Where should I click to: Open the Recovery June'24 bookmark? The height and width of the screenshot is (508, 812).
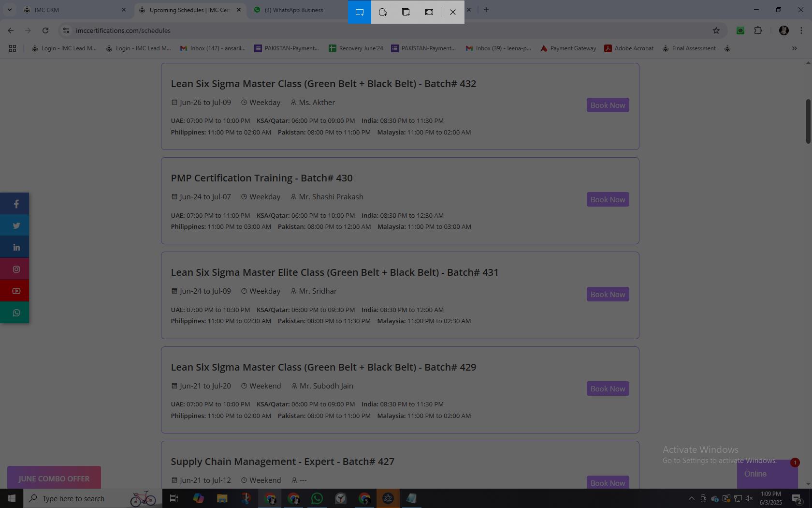coord(356,48)
